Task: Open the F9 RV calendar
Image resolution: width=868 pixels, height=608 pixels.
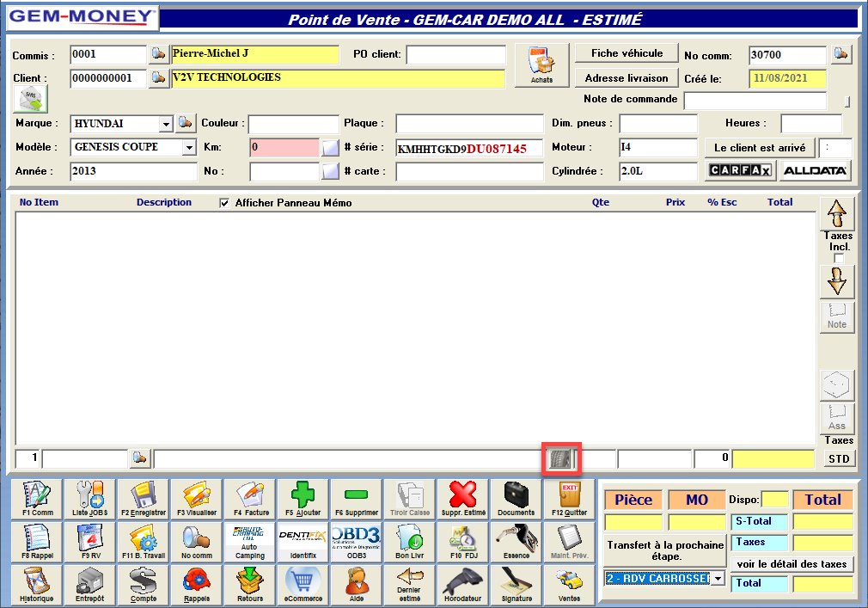Action: click(x=90, y=542)
